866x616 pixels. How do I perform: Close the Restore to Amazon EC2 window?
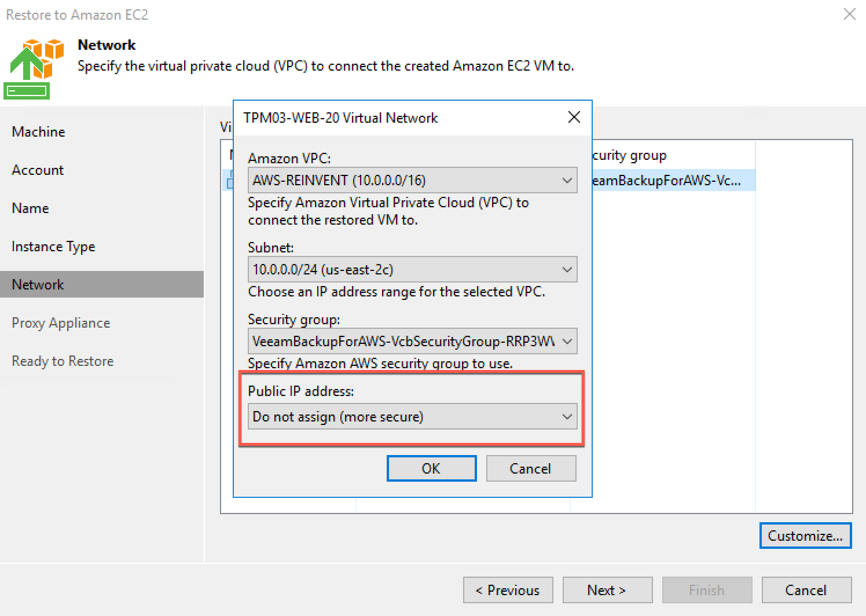tap(849, 14)
